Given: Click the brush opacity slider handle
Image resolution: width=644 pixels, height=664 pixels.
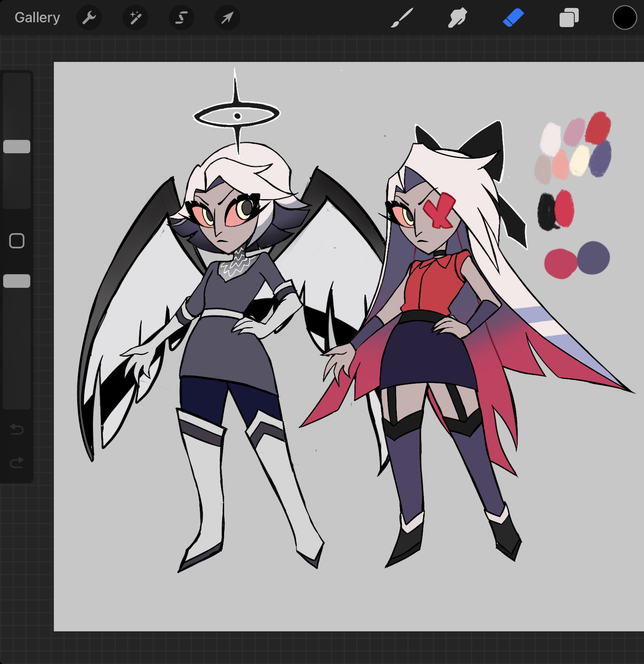Looking at the screenshot, I should pos(17,281).
